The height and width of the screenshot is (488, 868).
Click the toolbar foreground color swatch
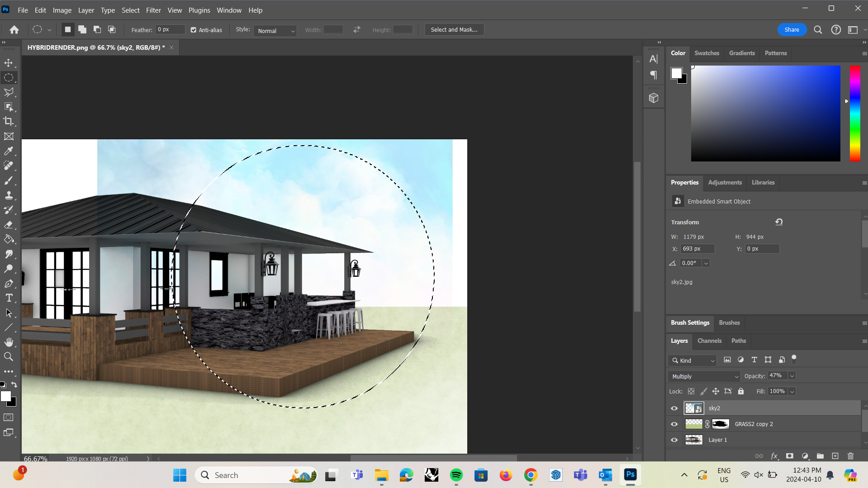[x=6, y=396]
